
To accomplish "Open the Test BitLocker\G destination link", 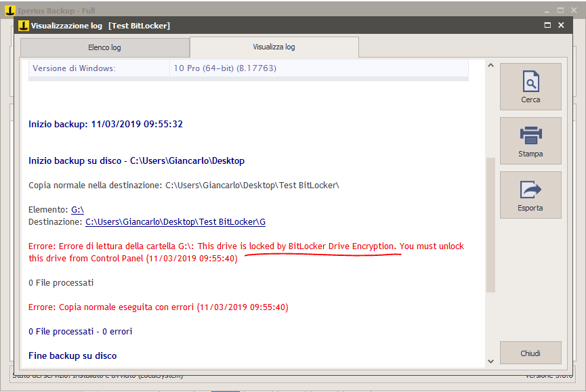I will [175, 222].
